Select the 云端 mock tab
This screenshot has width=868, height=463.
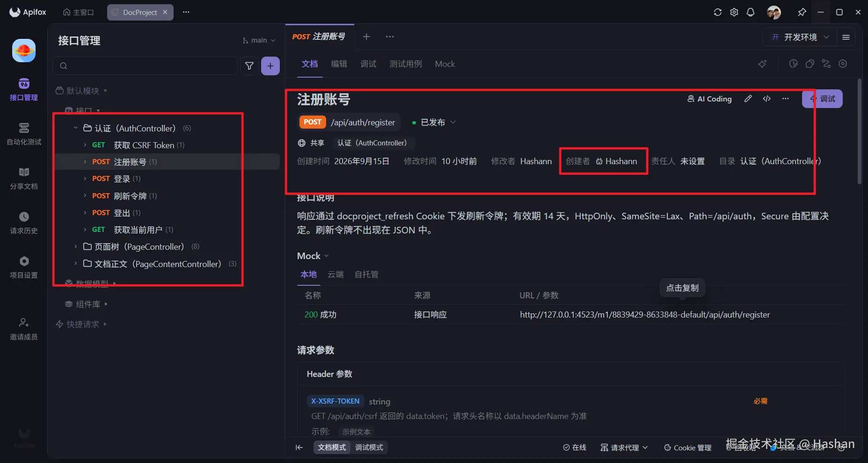[x=336, y=275]
